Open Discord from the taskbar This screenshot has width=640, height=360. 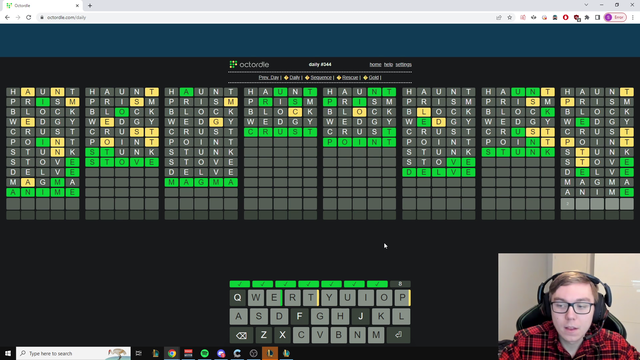pyautogui.click(x=221, y=353)
